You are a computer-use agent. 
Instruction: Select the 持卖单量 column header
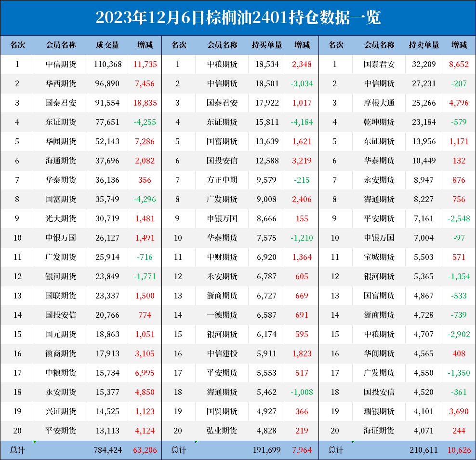point(424,45)
